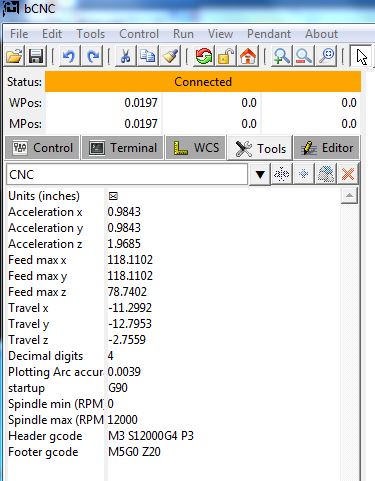The image size is (375, 481).
Task: Select Decimal digits value 4
Action: click(x=111, y=356)
